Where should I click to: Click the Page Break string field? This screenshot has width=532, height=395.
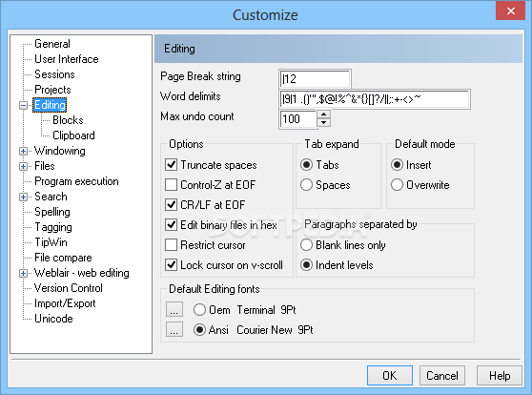(x=315, y=79)
